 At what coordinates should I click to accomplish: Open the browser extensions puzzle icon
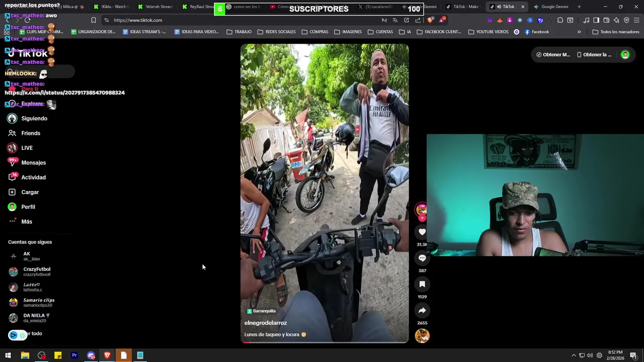[560, 20]
